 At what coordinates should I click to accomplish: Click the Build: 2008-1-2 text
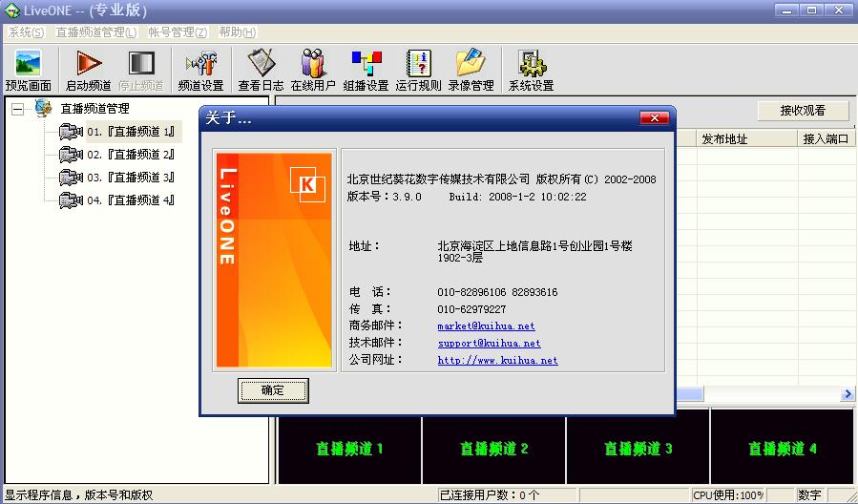click(x=517, y=197)
